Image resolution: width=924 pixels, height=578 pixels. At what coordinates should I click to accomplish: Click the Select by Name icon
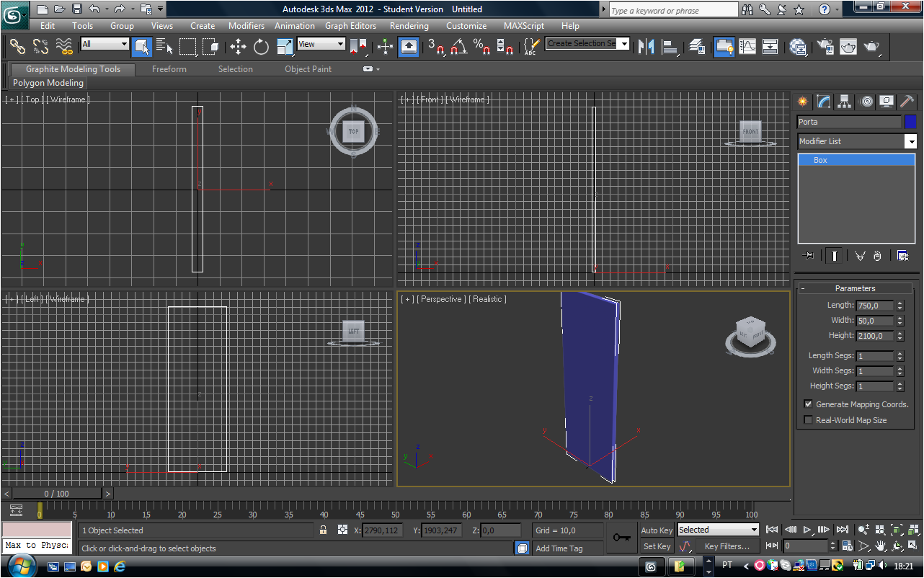tap(164, 47)
